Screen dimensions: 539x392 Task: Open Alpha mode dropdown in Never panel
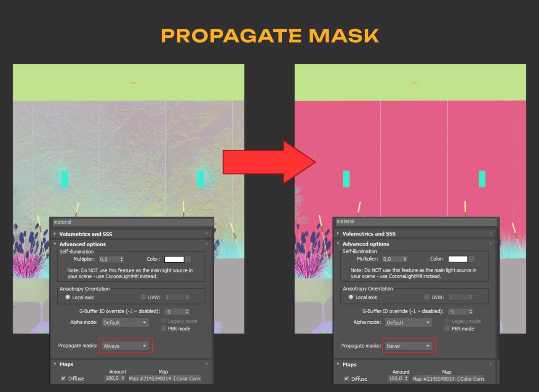click(x=408, y=323)
